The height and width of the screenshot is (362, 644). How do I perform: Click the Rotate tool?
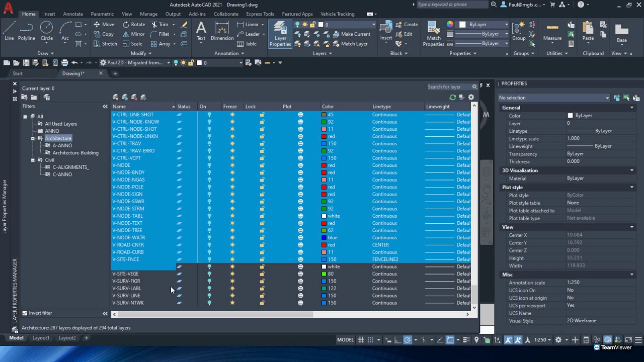(x=133, y=24)
